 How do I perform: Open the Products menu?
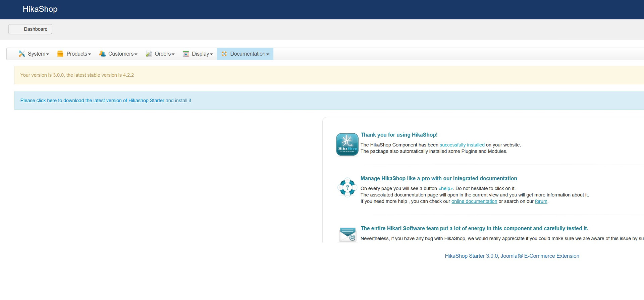point(74,54)
